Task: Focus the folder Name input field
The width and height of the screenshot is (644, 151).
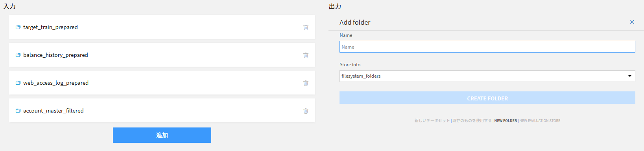Action: coord(487,47)
